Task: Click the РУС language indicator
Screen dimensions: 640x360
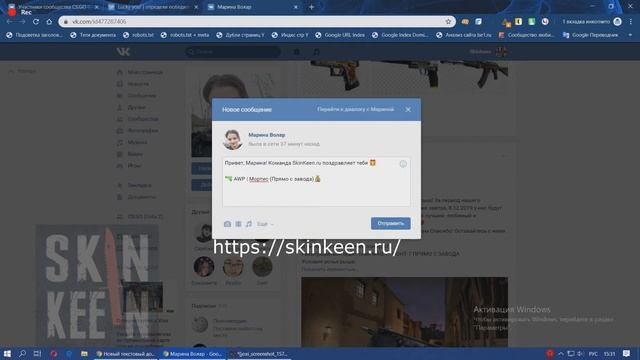Action: pos(593,354)
